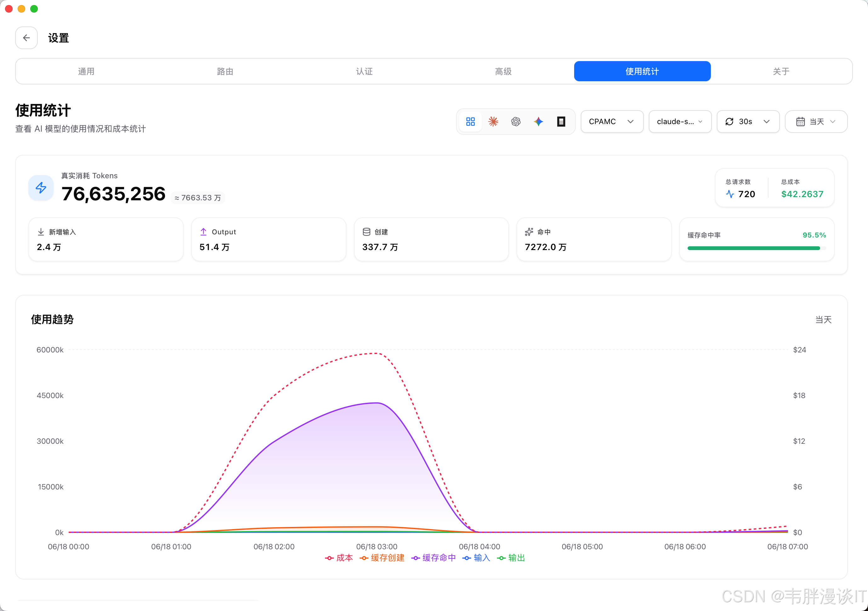Close the window with red button
868x611 pixels.
click(x=9, y=9)
